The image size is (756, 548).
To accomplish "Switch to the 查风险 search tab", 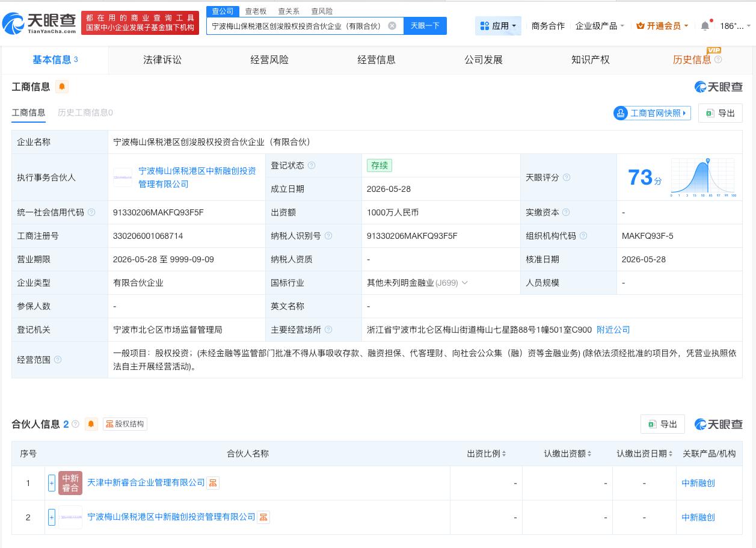I will click(x=322, y=11).
